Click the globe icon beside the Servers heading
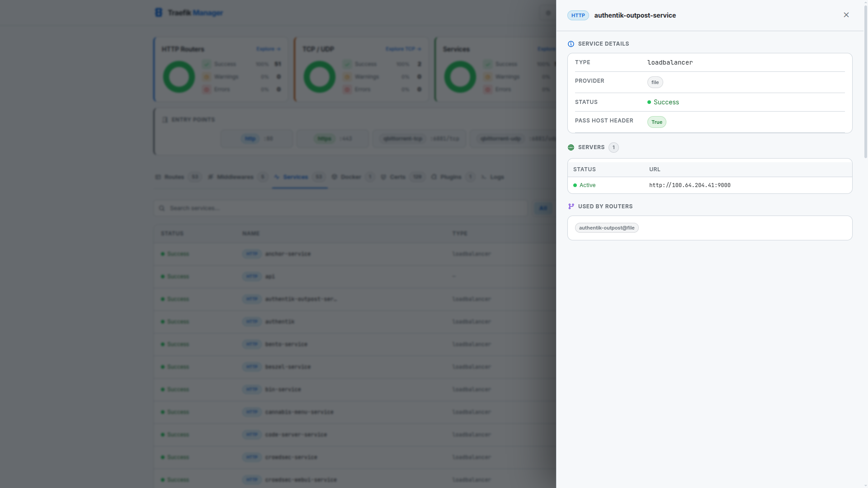The image size is (868, 488). pos(571,147)
